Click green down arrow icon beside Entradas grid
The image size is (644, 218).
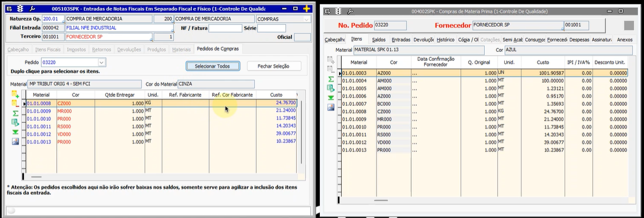15,132
